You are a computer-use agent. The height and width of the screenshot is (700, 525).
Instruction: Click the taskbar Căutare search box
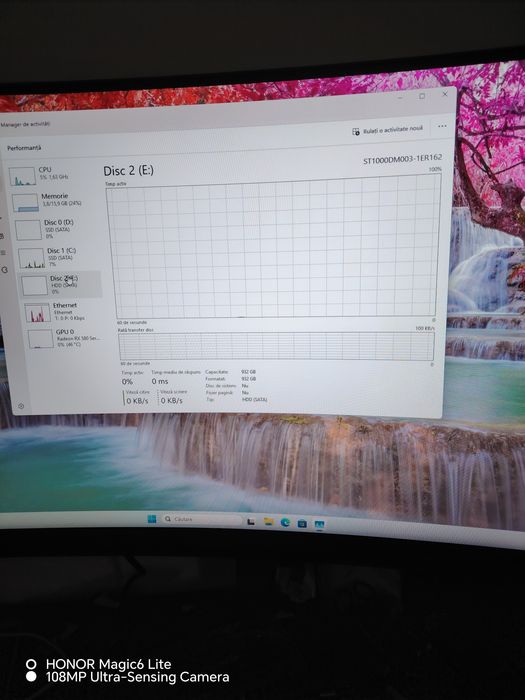click(x=203, y=519)
